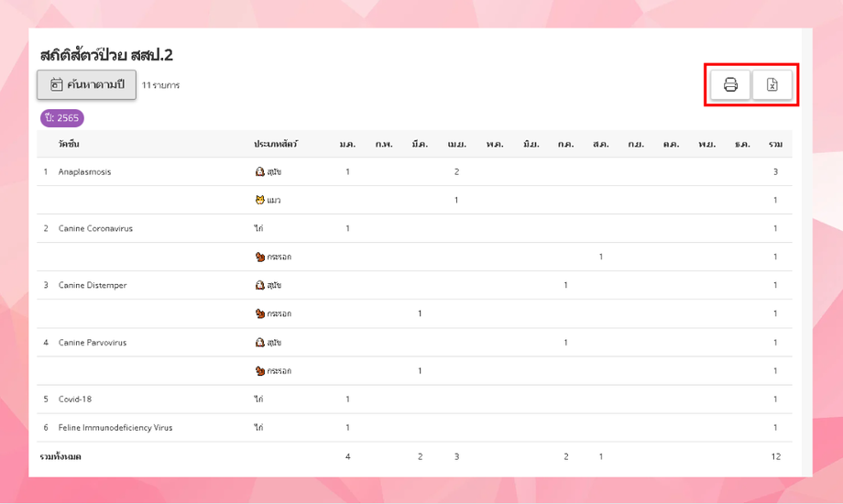Export the table to Excel file

[x=772, y=84]
